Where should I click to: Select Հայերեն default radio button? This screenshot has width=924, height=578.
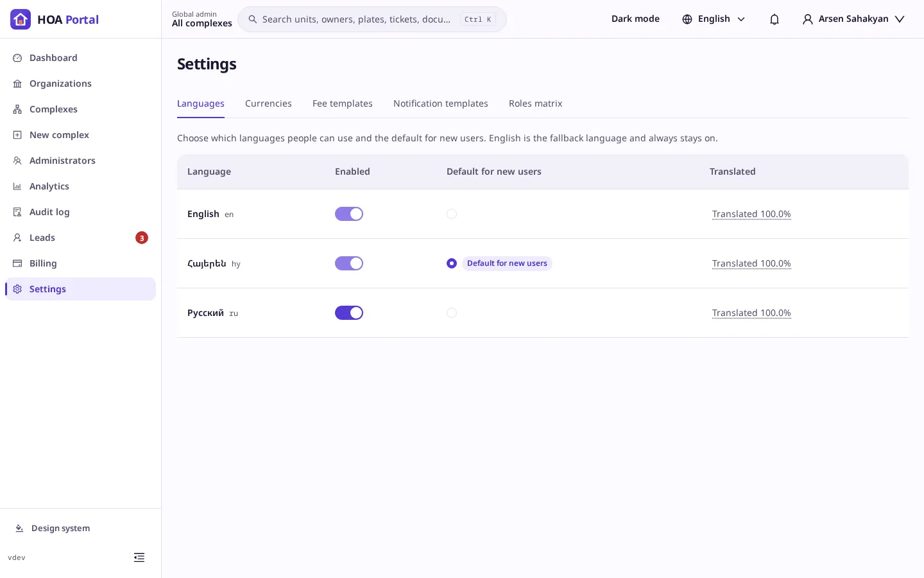452,263
